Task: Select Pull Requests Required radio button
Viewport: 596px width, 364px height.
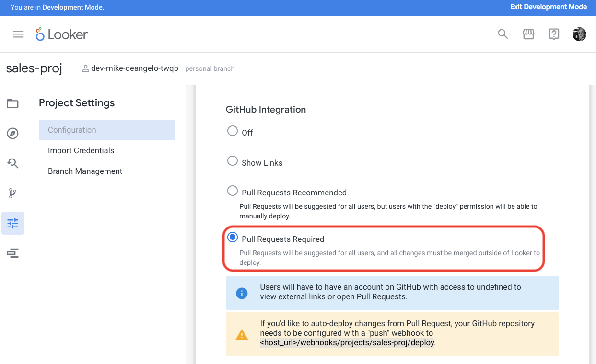Action: [x=233, y=237]
